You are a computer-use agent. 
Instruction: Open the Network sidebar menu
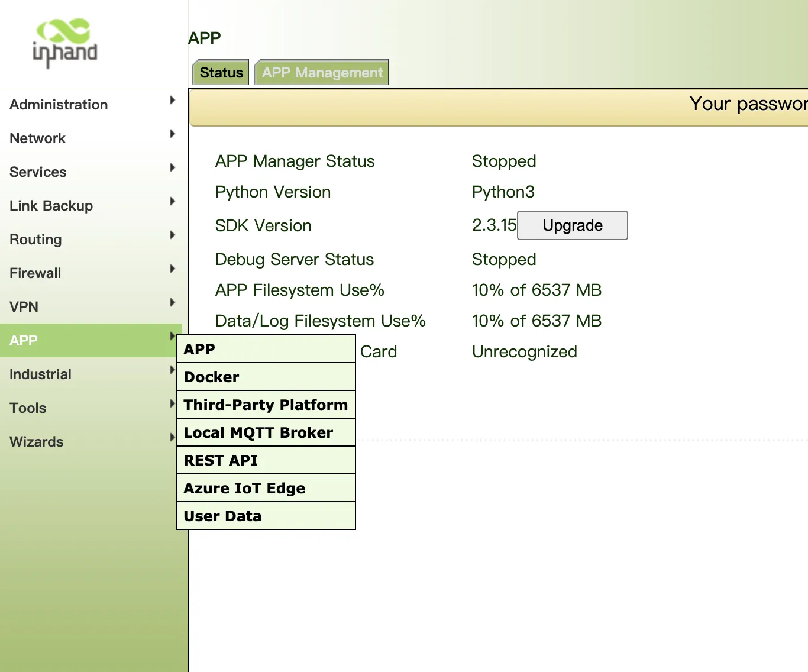(x=91, y=138)
